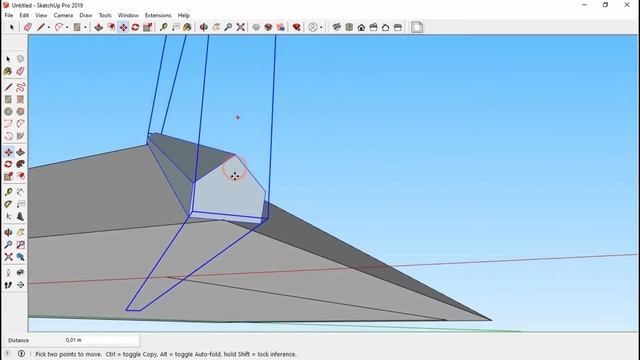Choose the Follow Me tool in the left palette
The height and width of the screenshot is (360, 640).
click(x=20, y=164)
